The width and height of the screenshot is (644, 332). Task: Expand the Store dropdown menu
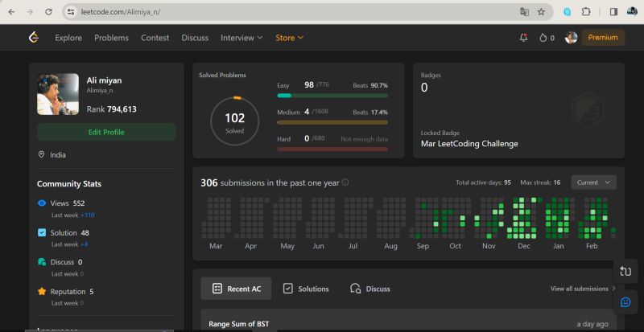[289, 38]
